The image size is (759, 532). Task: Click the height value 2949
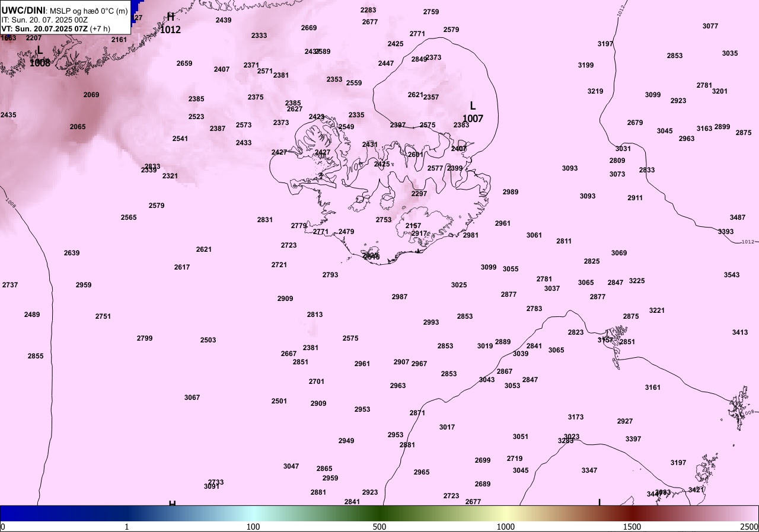tap(346, 441)
